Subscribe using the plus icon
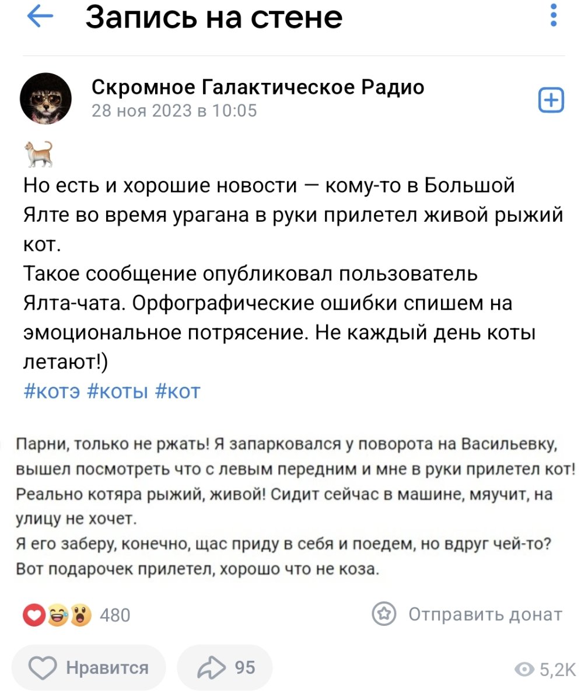 point(551,100)
